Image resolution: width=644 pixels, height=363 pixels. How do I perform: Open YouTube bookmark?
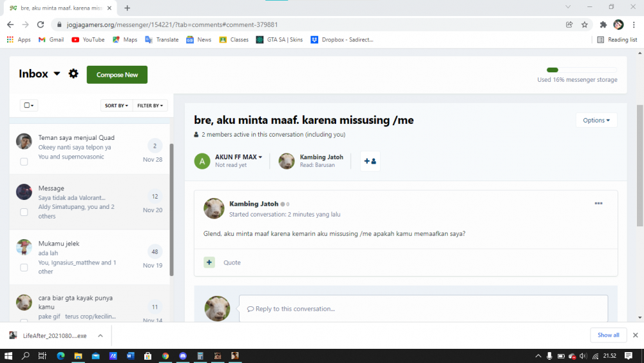pyautogui.click(x=88, y=40)
